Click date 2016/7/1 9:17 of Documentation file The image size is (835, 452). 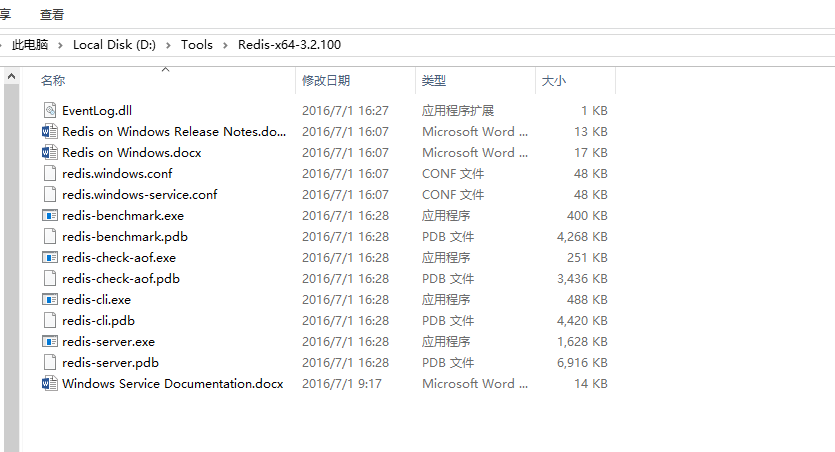pyautogui.click(x=342, y=384)
